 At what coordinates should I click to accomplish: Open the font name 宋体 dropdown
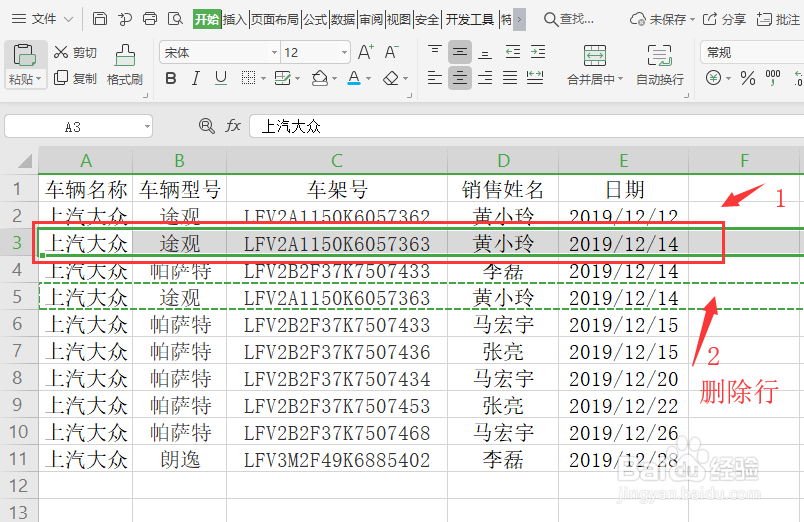(x=274, y=52)
